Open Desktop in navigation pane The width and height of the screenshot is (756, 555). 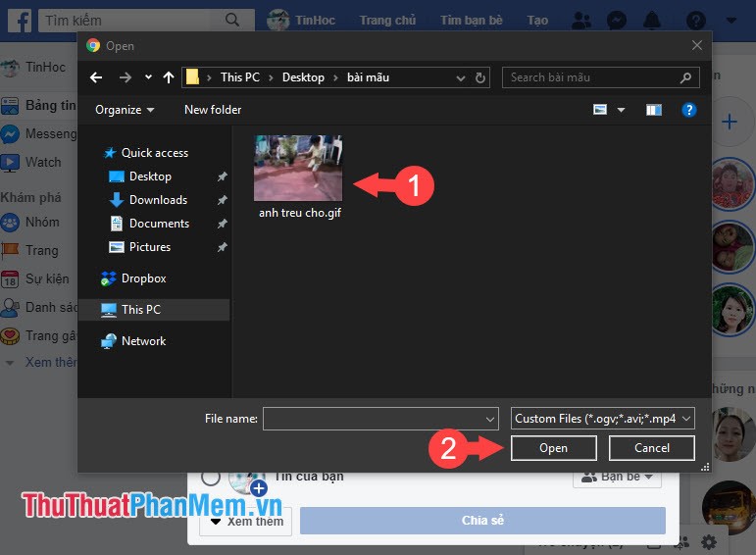(x=140, y=177)
